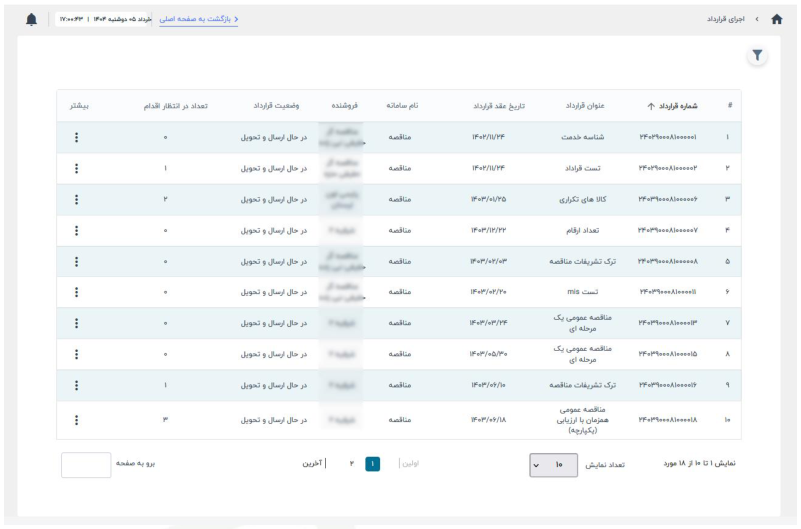The image size is (801, 529).
Task: Open three-dot menu for row dated ۱۴۰۳/۰۵/۳۰
Action: (x=77, y=354)
